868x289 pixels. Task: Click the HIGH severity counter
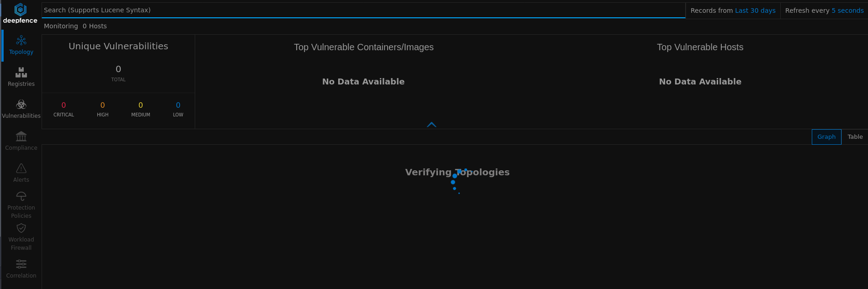pyautogui.click(x=102, y=109)
